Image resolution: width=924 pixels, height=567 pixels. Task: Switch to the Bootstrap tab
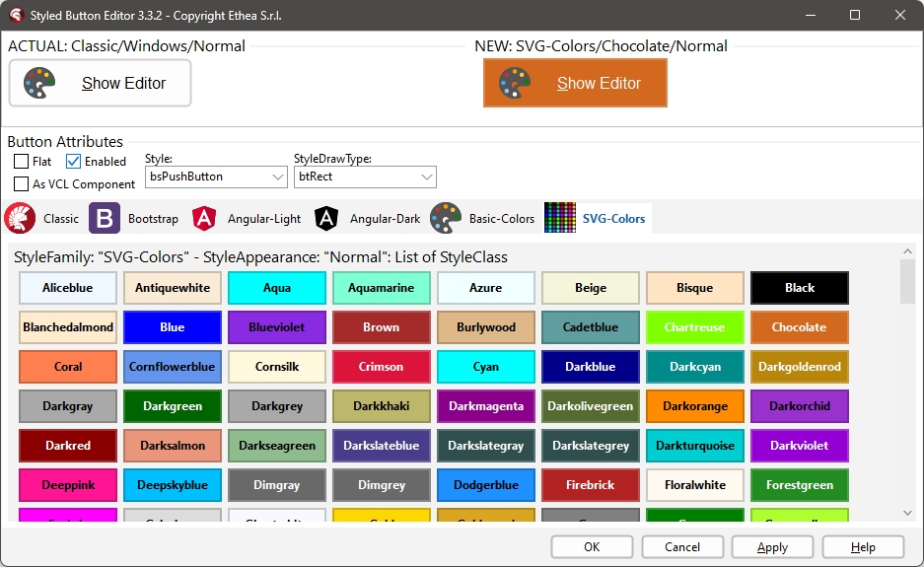(152, 219)
